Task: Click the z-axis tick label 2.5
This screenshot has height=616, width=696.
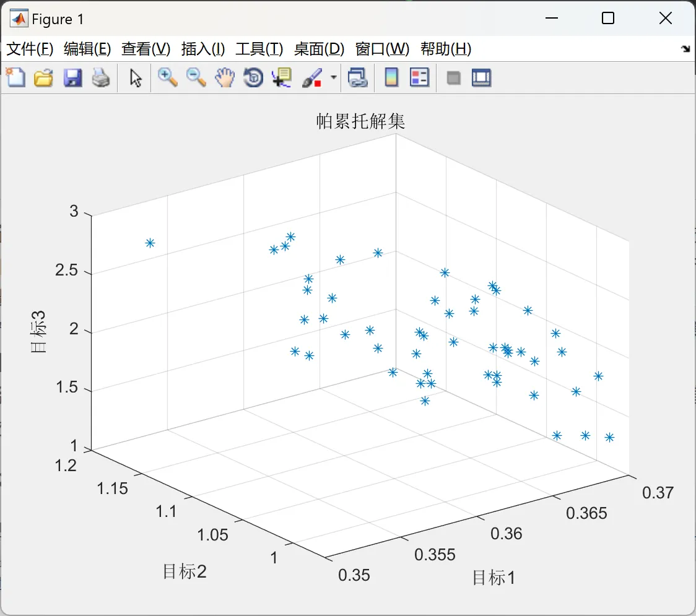Action: [67, 270]
